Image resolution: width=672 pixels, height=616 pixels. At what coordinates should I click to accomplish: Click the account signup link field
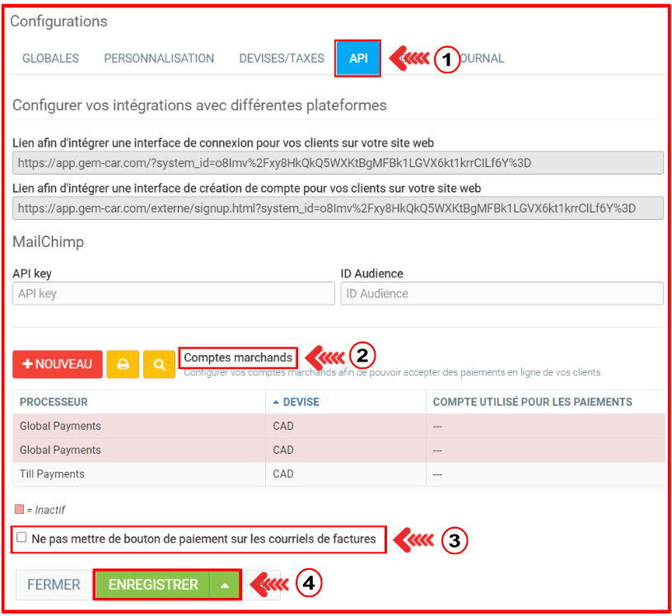click(338, 208)
